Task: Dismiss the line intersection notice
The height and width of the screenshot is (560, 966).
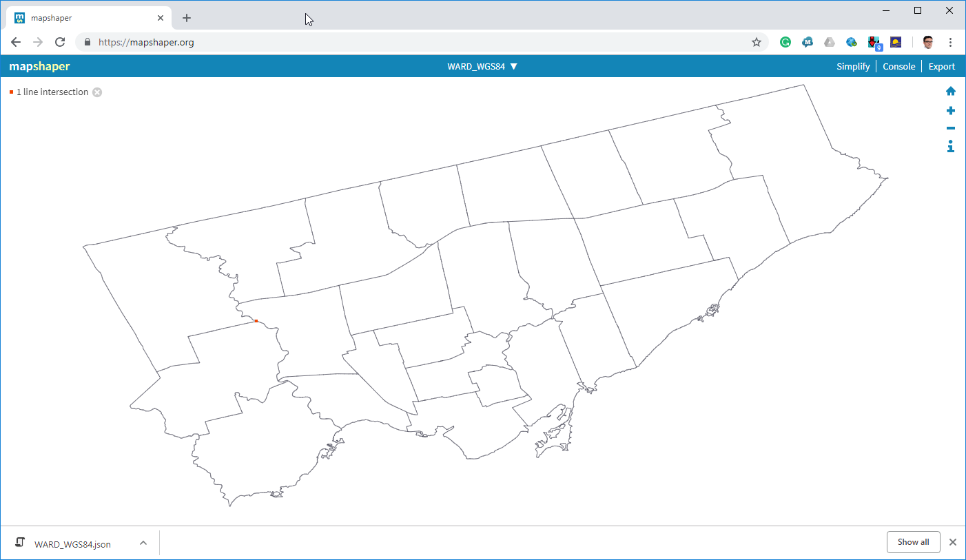Action: point(97,92)
